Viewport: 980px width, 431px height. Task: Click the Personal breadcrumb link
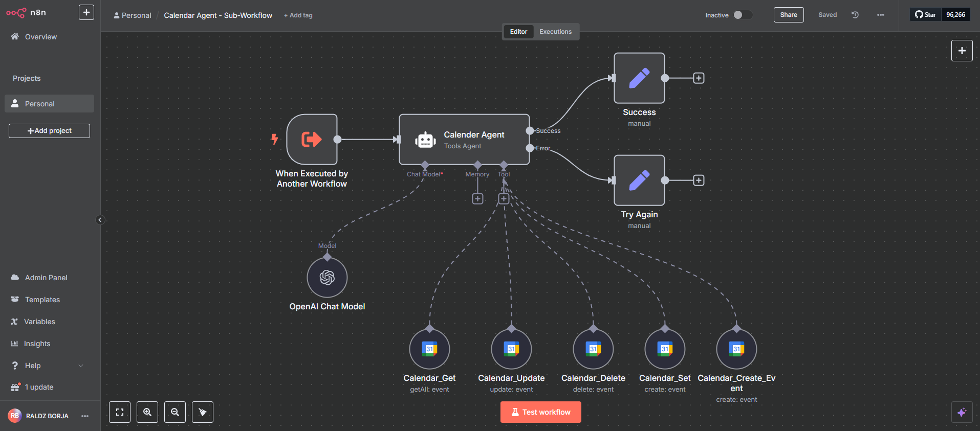click(x=133, y=15)
